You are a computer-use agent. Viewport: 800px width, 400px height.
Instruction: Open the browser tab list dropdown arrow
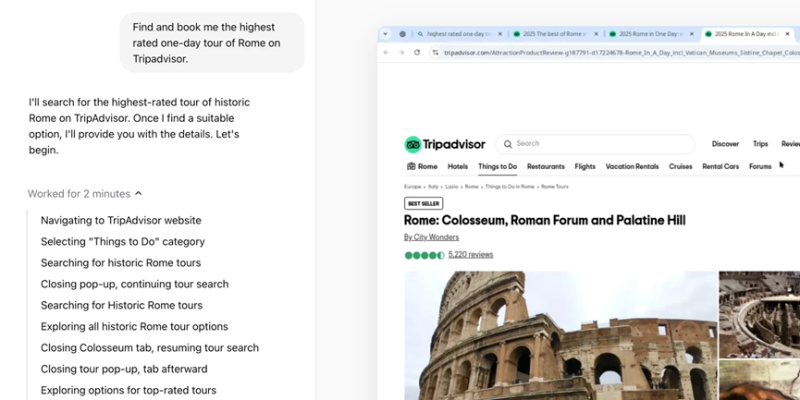(x=386, y=33)
